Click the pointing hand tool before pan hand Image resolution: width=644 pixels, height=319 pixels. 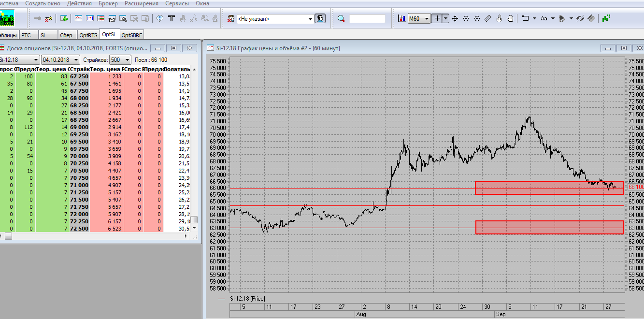click(x=500, y=18)
